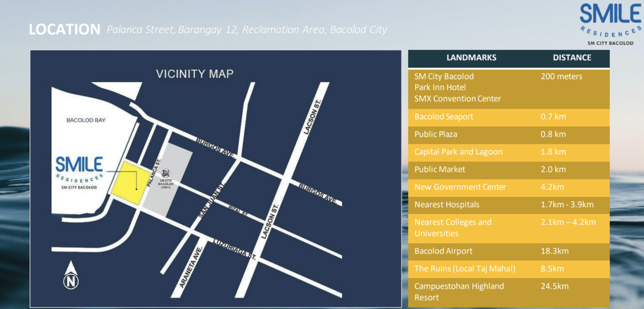644x309 pixels.
Task: Click the RIZAL ST. street label
Action: (x=238, y=210)
